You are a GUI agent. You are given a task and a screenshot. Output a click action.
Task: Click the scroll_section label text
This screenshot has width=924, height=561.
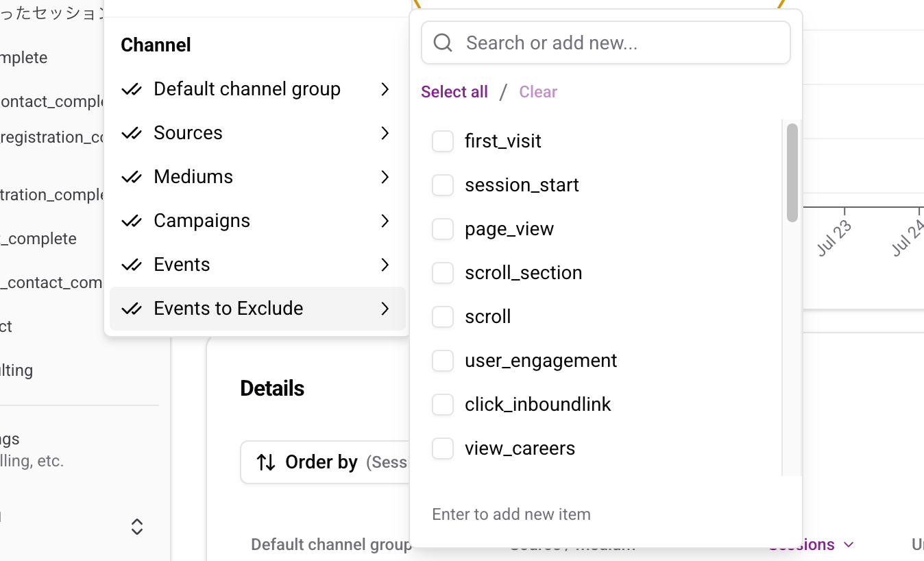coord(524,273)
